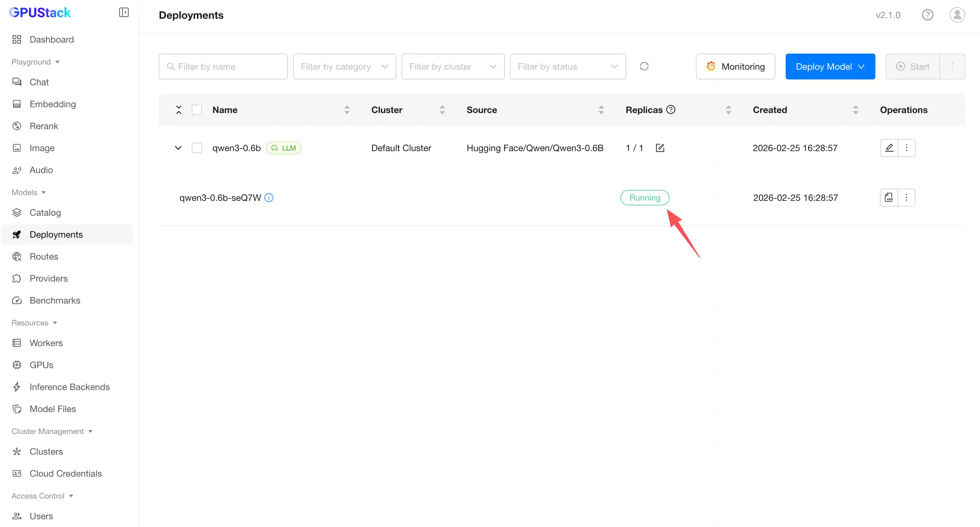Show info for qwen3-0.6b-seQ7W instance

pos(269,198)
